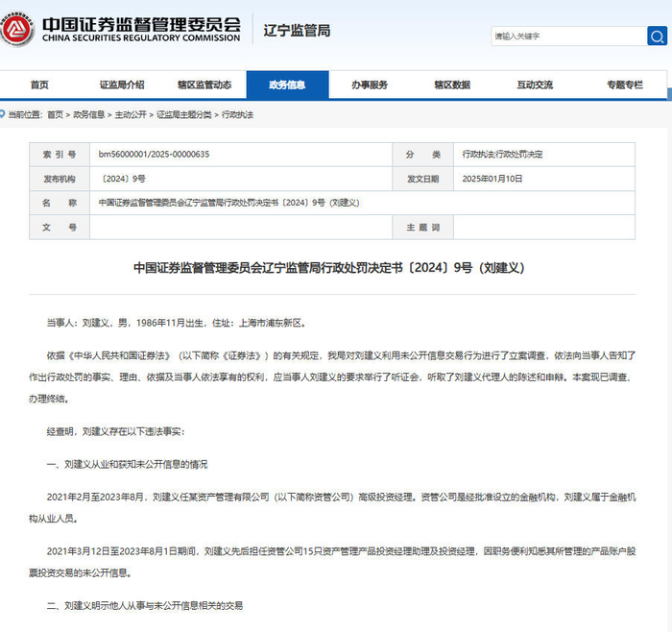The width and height of the screenshot is (672, 632).
Task: Click the 证监局主题分类 breadcrumb link
Action: tap(184, 114)
